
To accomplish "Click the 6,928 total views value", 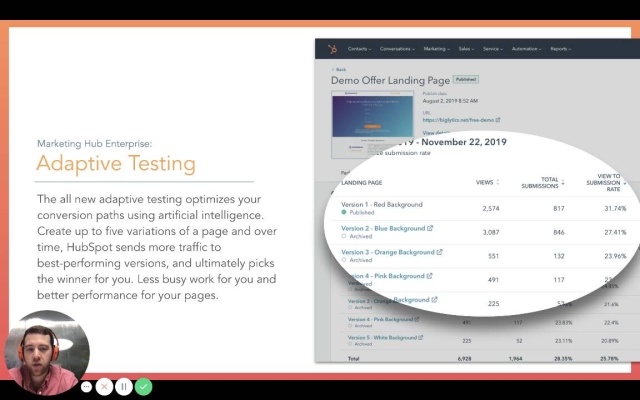I will 464,359.
